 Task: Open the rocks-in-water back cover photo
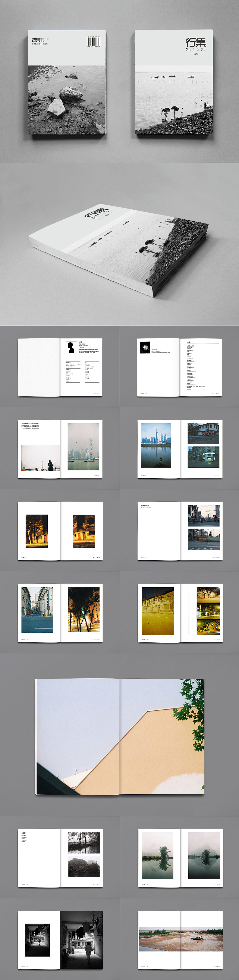[67, 100]
